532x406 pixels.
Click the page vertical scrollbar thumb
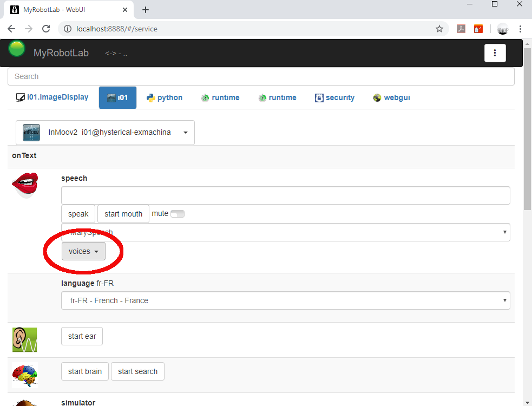[527, 129]
